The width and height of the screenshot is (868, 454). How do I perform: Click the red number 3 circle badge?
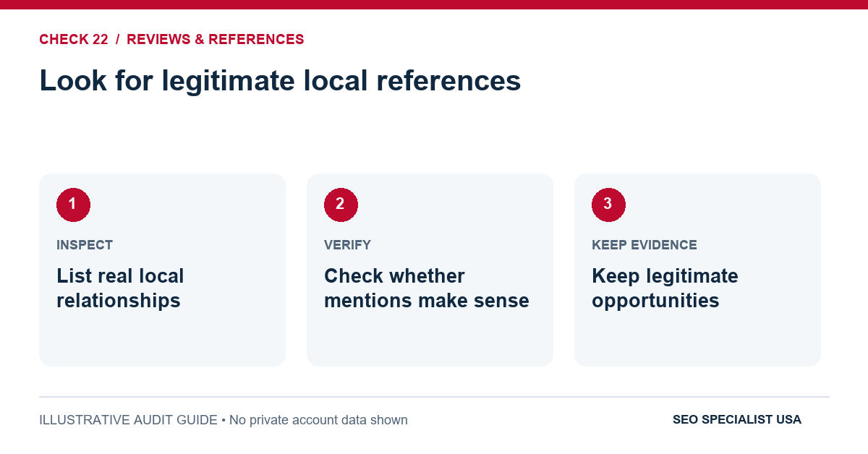pos(608,205)
